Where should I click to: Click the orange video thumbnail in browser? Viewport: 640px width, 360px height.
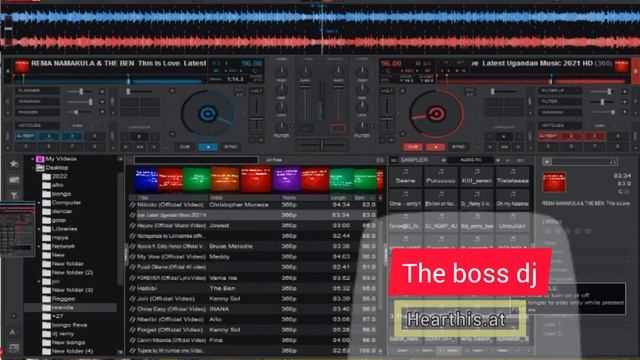pyautogui.click(x=225, y=180)
